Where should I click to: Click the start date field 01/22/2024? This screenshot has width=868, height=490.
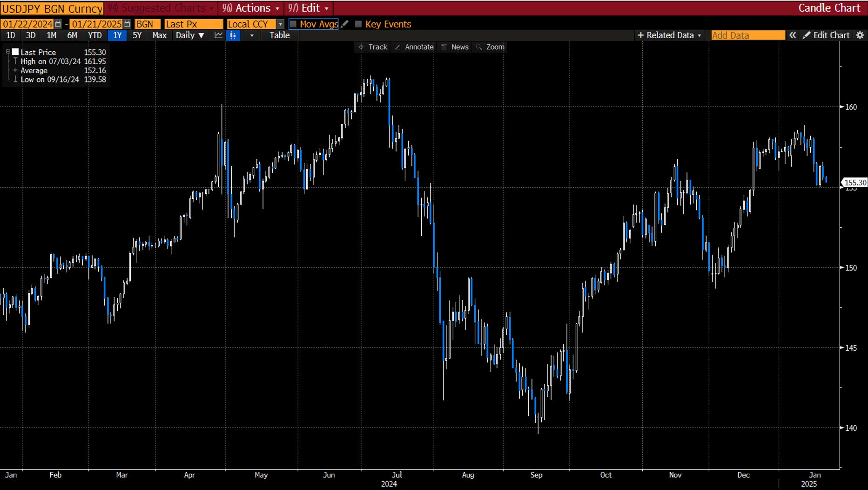tap(27, 24)
